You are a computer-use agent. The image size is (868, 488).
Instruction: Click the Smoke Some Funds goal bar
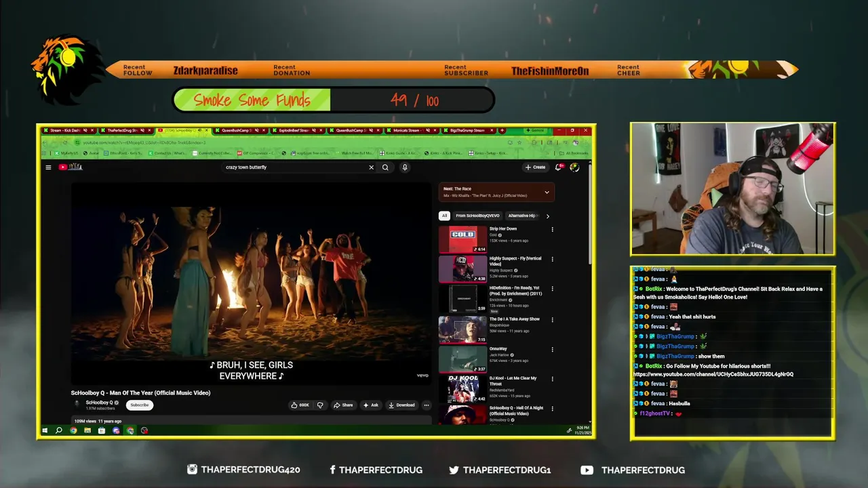tap(334, 100)
